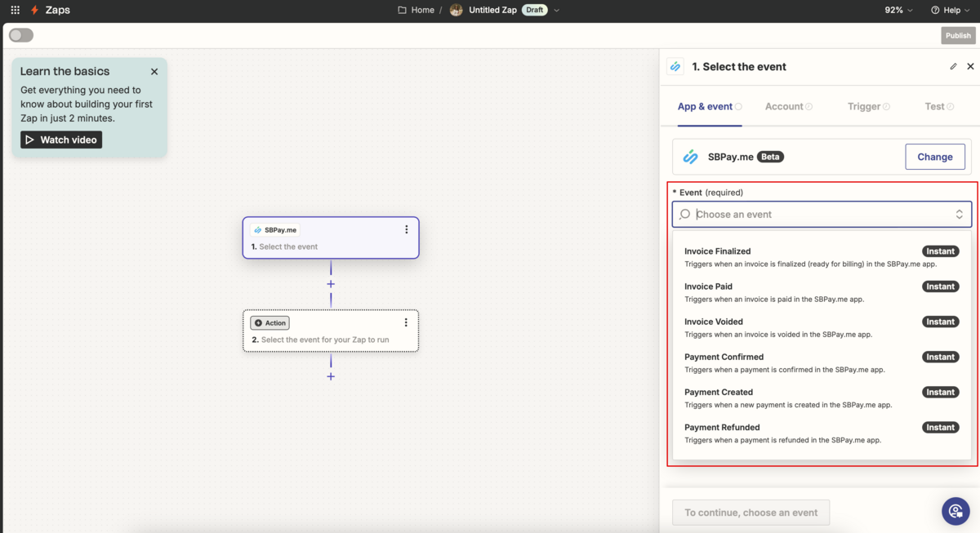Expand the Untitled Zap title chevron
Viewport: 980px width, 533px height.
coord(557,10)
